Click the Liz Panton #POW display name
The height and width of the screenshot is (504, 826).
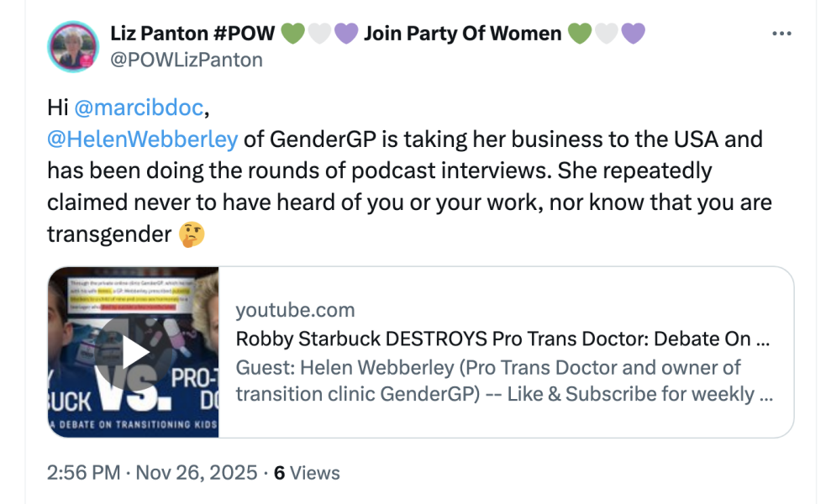[192, 33]
